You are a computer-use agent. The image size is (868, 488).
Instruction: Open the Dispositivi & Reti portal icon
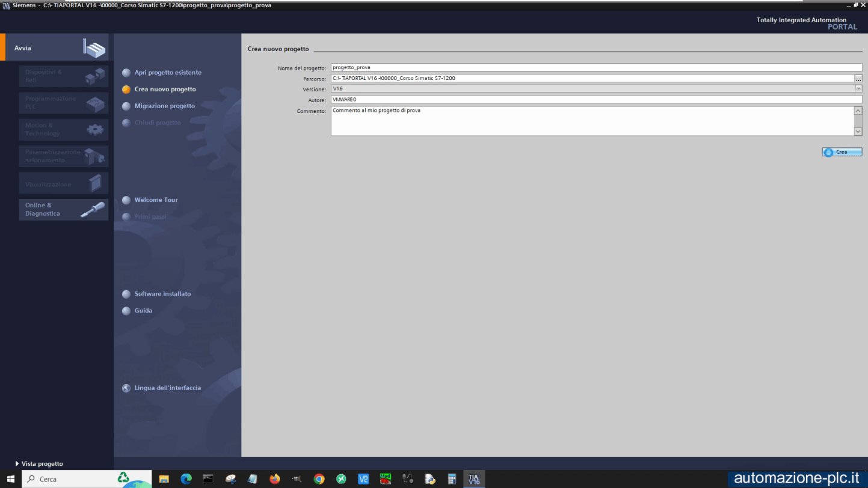tap(93, 75)
